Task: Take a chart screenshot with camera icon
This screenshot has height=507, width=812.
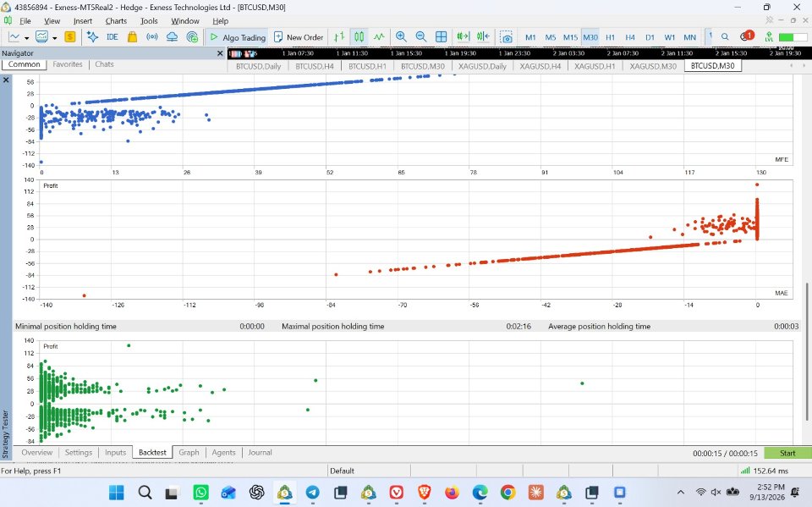Action: point(506,37)
